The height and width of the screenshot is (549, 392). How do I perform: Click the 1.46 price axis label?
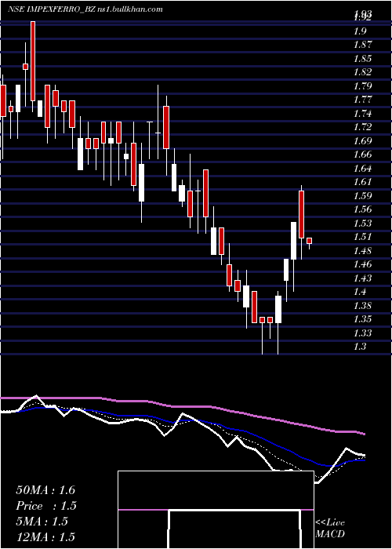363,265
